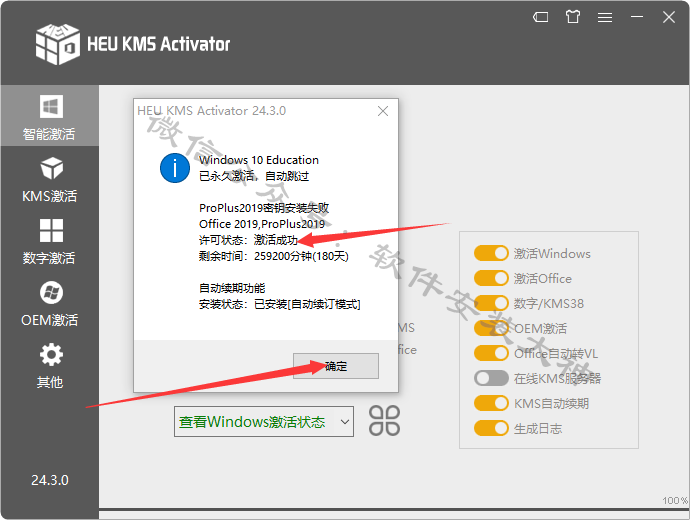The image size is (690, 520).
Task: Toggle the OEM激活 switch in options
Action: 491,328
